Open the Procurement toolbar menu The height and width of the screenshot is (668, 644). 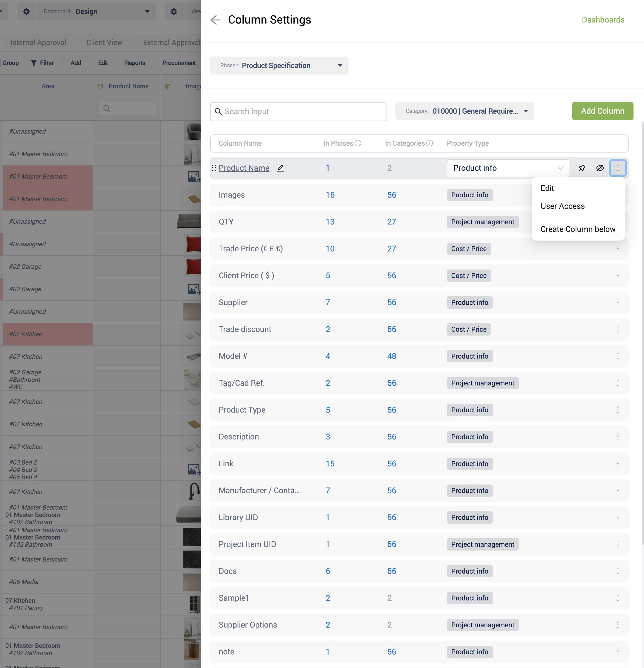point(179,63)
